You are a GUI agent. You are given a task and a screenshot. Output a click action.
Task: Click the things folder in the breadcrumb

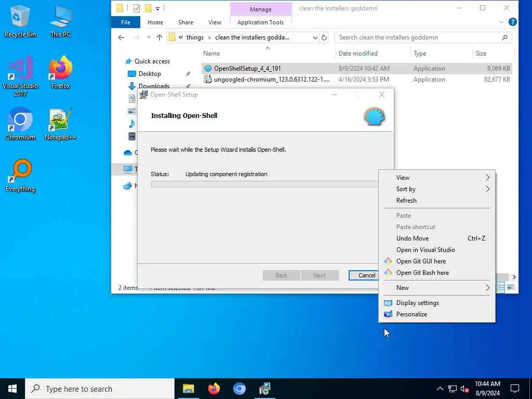click(x=195, y=37)
